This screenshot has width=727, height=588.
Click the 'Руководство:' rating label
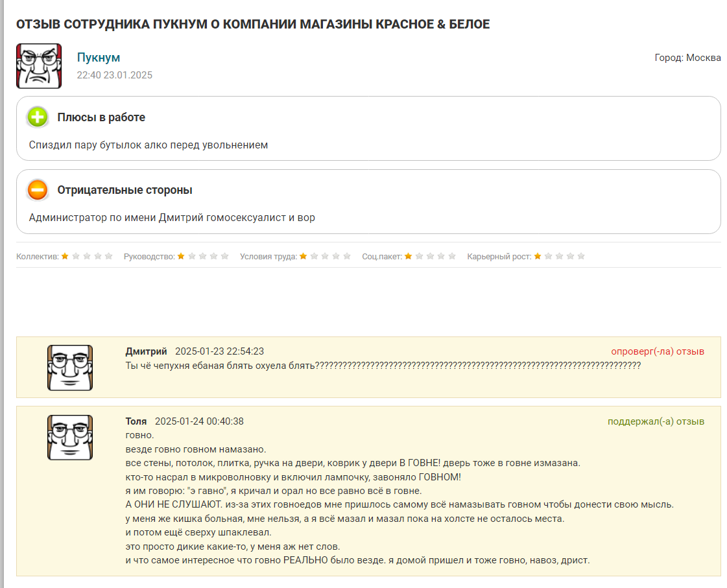149,257
